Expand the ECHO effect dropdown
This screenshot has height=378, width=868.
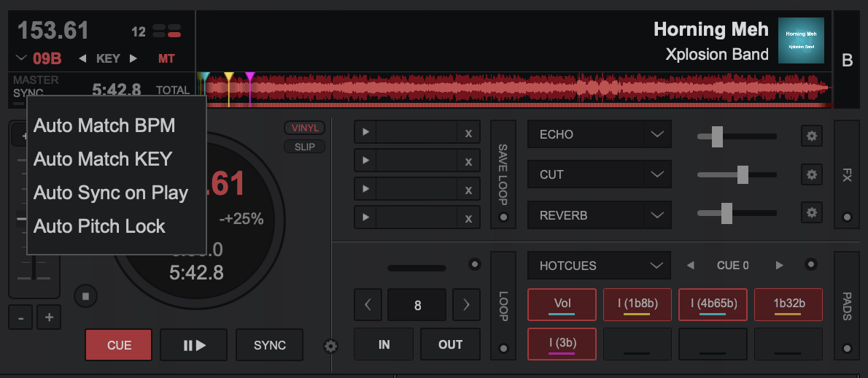(x=656, y=134)
